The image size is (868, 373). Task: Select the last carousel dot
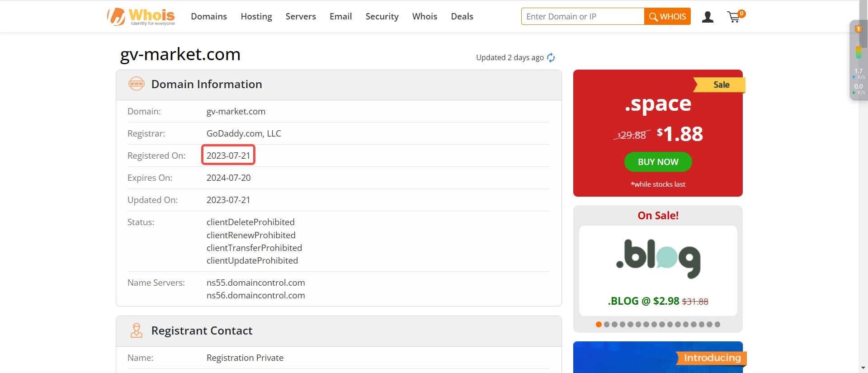tap(717, 324)
